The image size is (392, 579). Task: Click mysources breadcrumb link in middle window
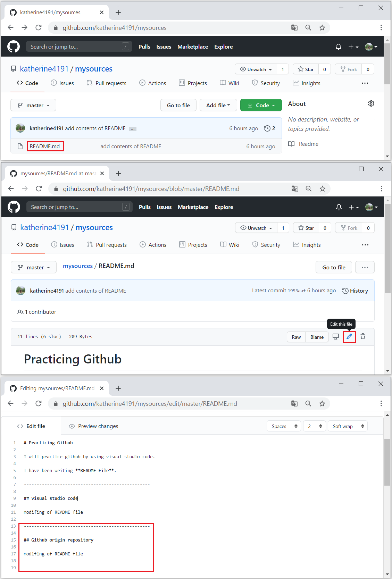pos(78,266)
